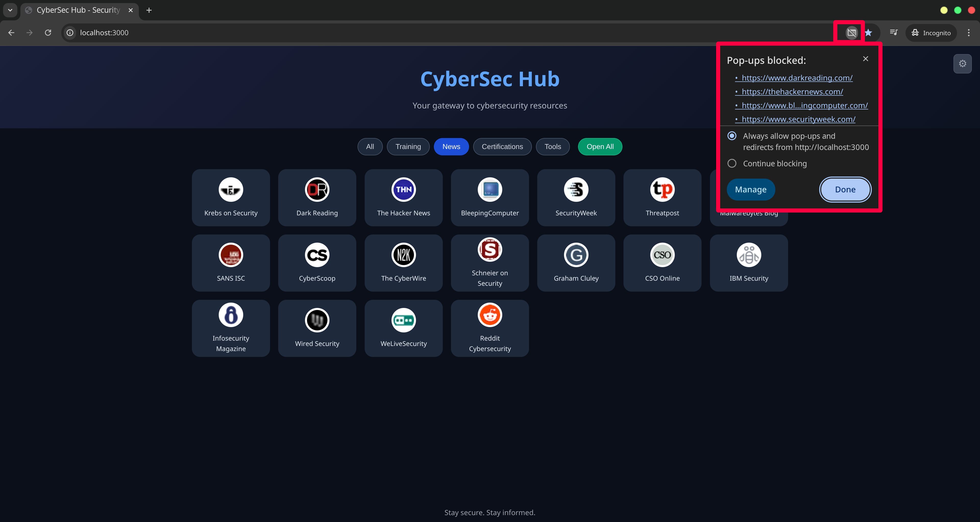Click the Krebs on Security label
The height and width of the screenshot is (522, 980).
click(231, 213)
